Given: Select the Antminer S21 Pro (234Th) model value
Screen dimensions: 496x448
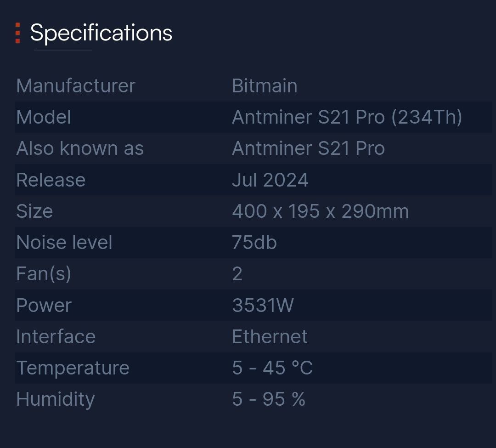Looking at the screenshot, I should pos(347,117).
